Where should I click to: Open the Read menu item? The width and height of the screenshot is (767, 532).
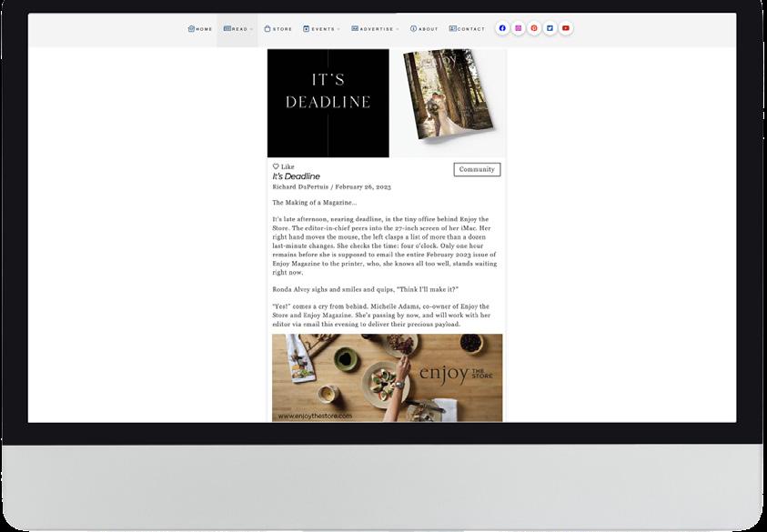tap(236, 29)
